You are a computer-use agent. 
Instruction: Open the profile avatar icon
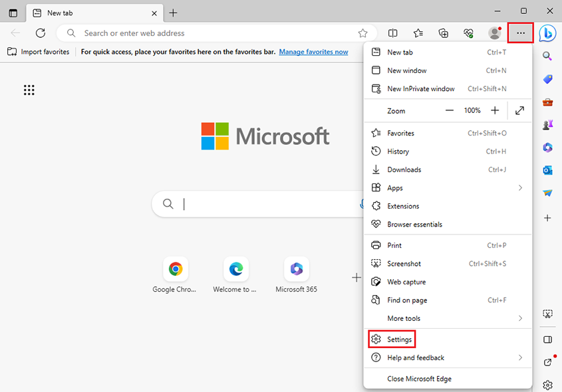[495, 33]
